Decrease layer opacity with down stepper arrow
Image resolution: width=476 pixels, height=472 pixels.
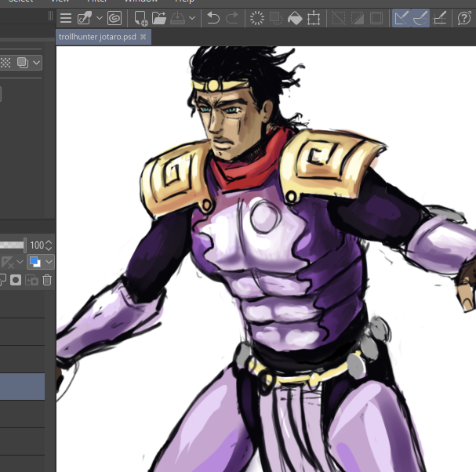click(49, 248)
